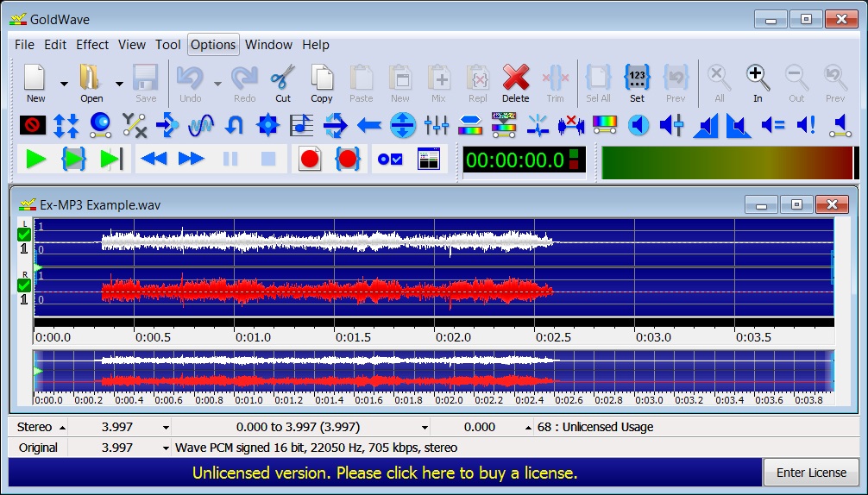868x495 pixels.
Task: Toggle the right channel green checkbox
Action: [24, 285]
